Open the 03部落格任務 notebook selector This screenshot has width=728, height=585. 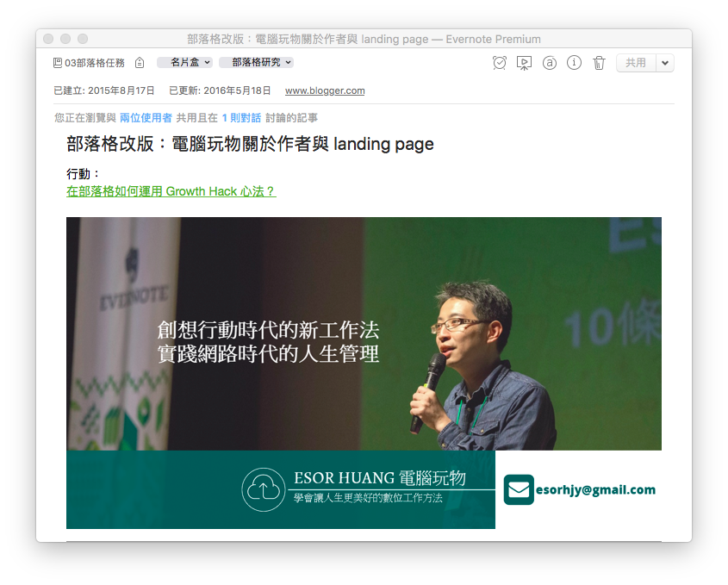[90, 63]
